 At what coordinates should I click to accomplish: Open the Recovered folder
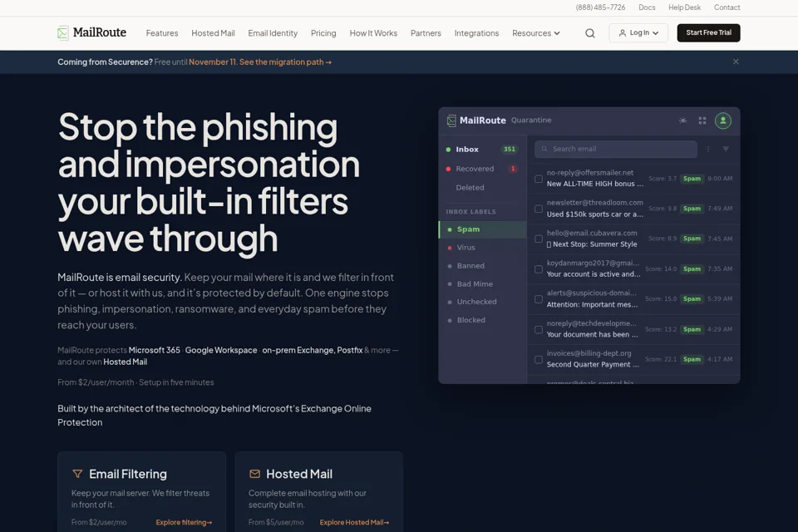(x=482, y=169)
